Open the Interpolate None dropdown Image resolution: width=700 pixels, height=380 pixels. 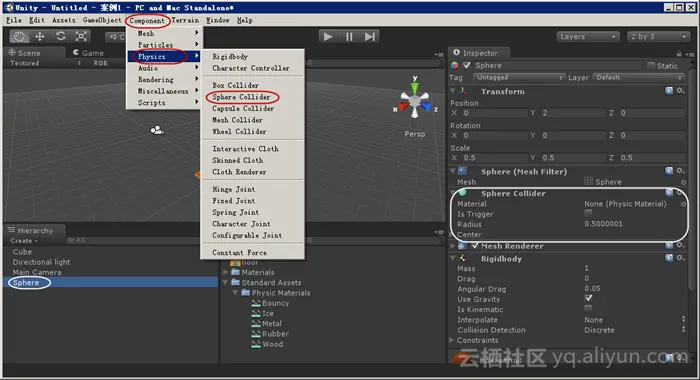[635, 320]
